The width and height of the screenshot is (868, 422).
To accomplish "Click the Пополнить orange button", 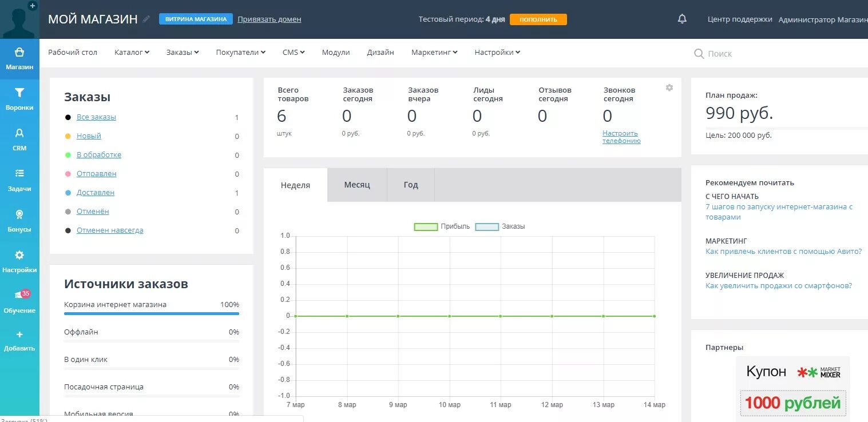I will pos(538,19).
